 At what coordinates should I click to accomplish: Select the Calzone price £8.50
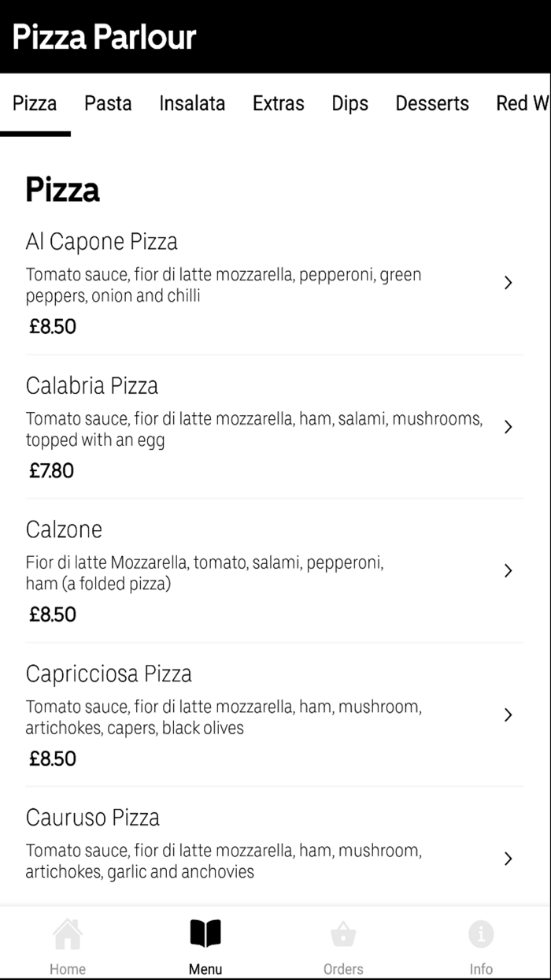click(x=53, y=614)
